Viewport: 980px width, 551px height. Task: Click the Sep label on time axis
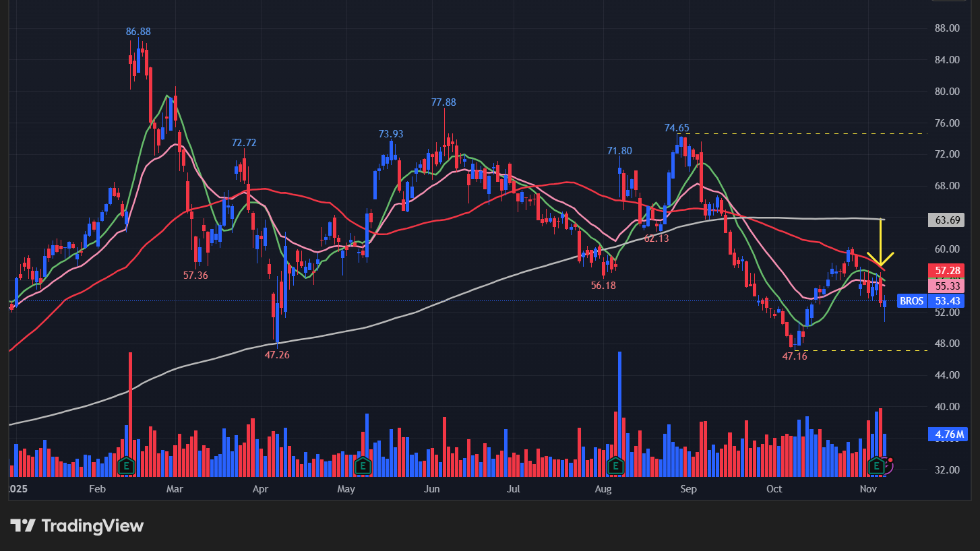click(687, 488)
